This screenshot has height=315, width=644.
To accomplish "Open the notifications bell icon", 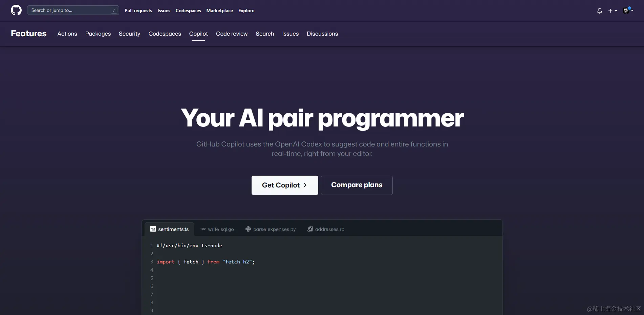I will point(599,11).
